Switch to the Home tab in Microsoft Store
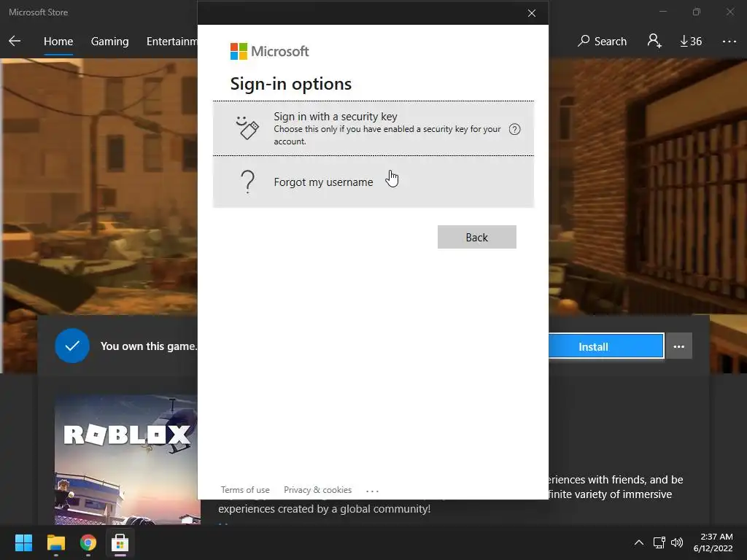Screen dimensions: 747x560 pyautogui.click(x=58, y=42)
